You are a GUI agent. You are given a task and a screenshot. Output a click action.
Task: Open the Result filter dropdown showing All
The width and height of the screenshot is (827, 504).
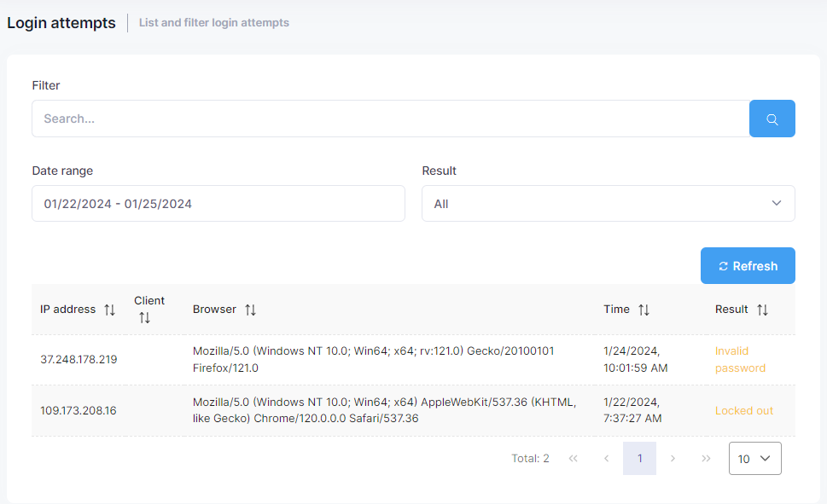tap(609, 204)
